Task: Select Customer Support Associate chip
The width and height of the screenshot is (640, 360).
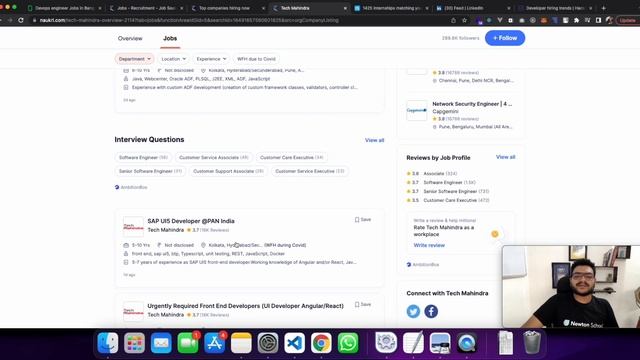Action: pos(228,171)
